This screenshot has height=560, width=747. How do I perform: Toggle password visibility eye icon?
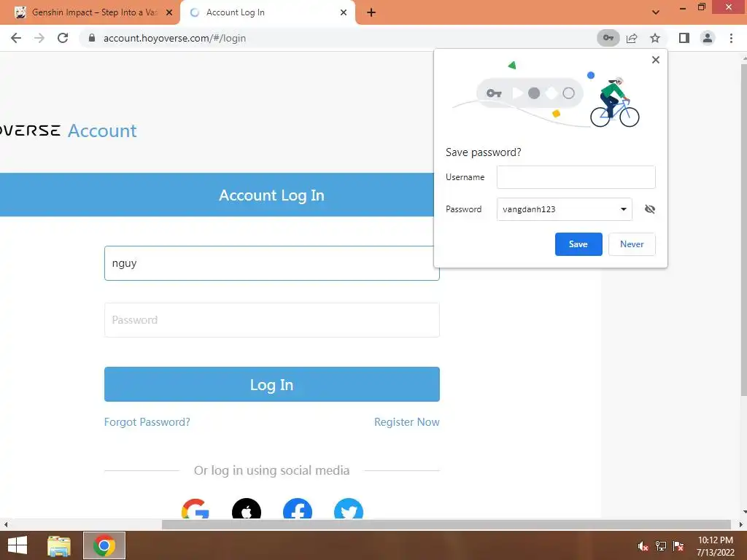tap(650, 209)
